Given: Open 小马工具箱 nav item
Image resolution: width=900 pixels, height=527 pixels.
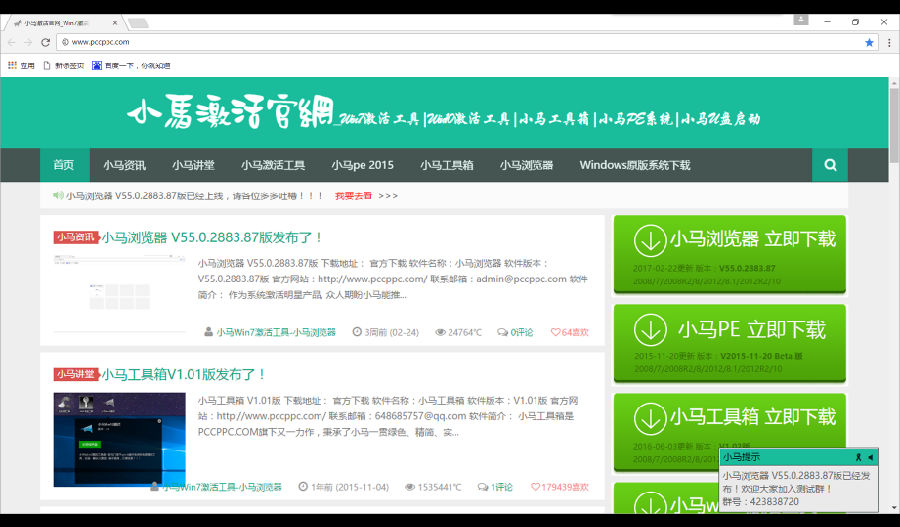Looking at the screenshot, I should 447,165.
